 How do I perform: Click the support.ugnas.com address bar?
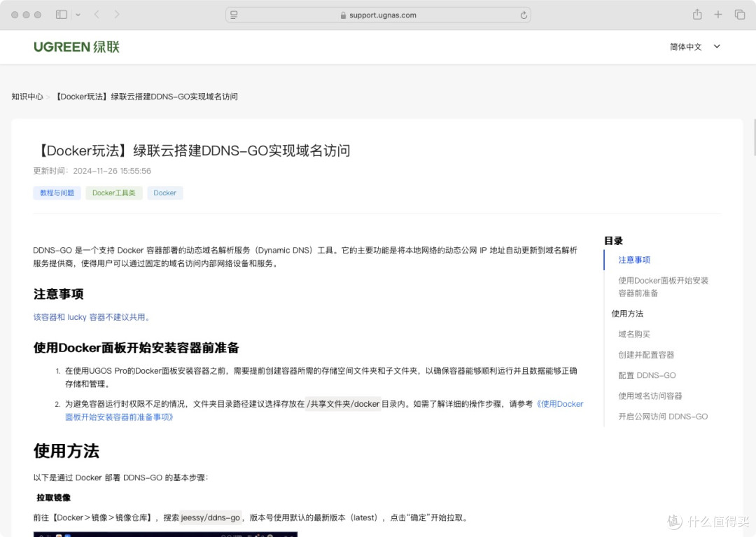378,15
